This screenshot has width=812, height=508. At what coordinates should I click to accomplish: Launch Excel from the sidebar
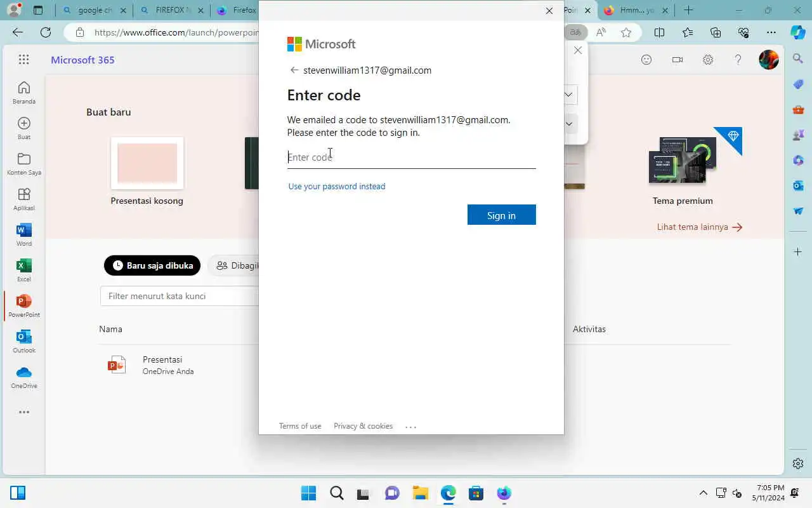[x=24, y=271]
